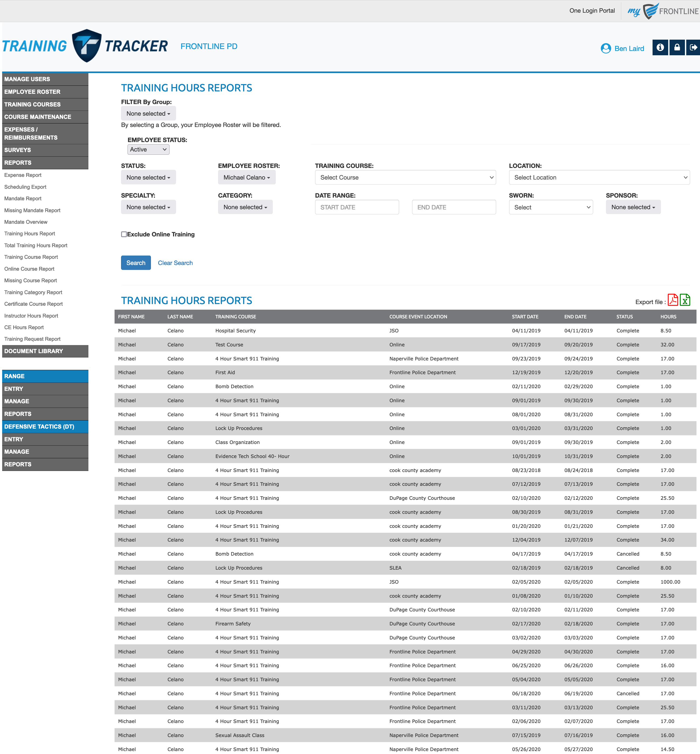Open Manage Users menu
The image size is (700, 754).
click(45, 79)
